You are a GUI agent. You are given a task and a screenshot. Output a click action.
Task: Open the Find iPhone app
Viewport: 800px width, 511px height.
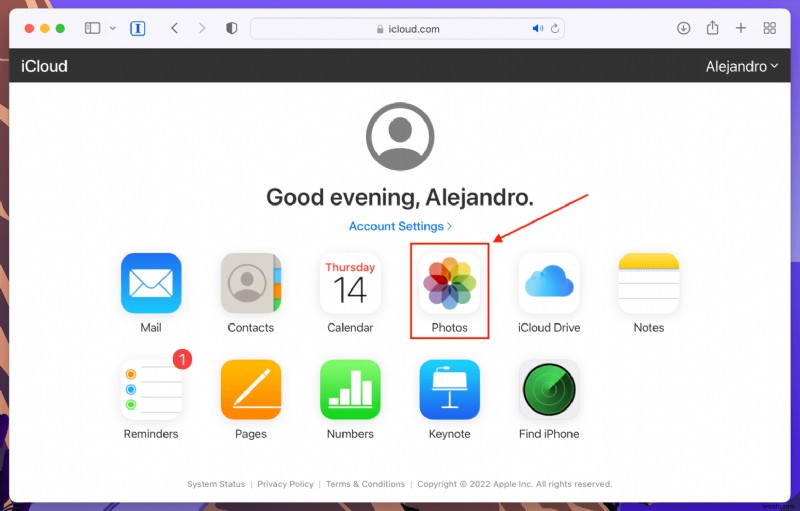(549, 390)
